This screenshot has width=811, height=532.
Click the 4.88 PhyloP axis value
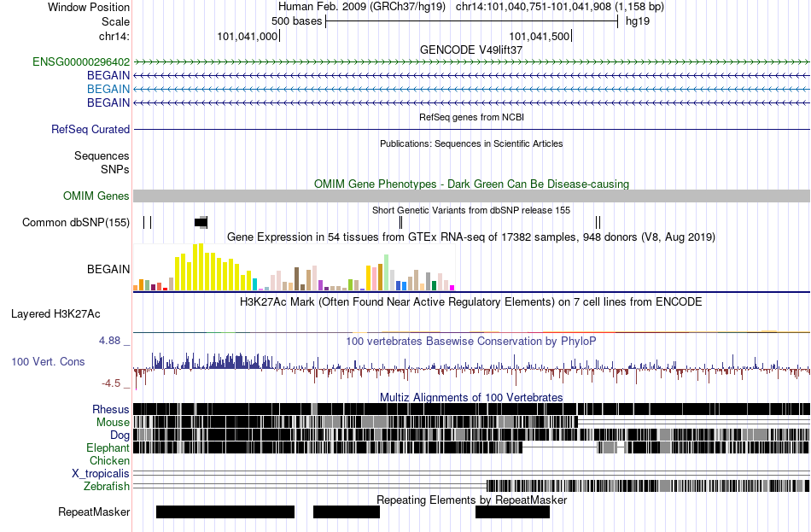click(109, 341)
